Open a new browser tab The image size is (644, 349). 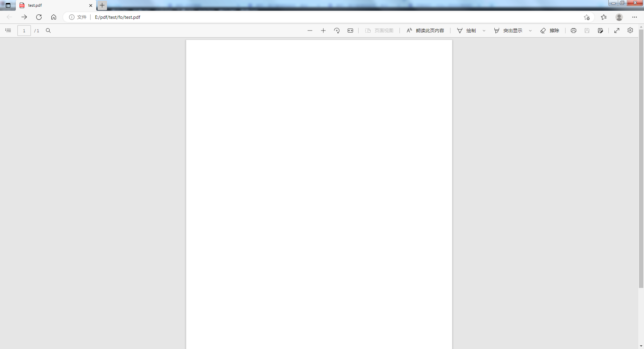(102, 5)
